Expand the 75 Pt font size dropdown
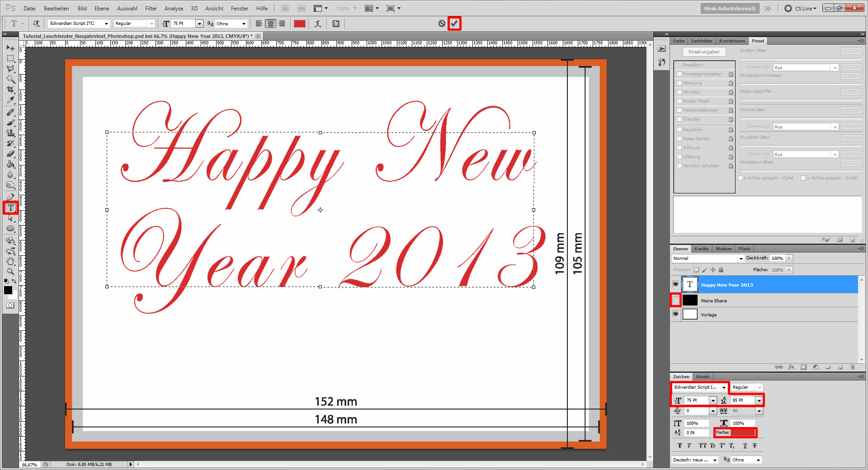 tap(199, 23)
